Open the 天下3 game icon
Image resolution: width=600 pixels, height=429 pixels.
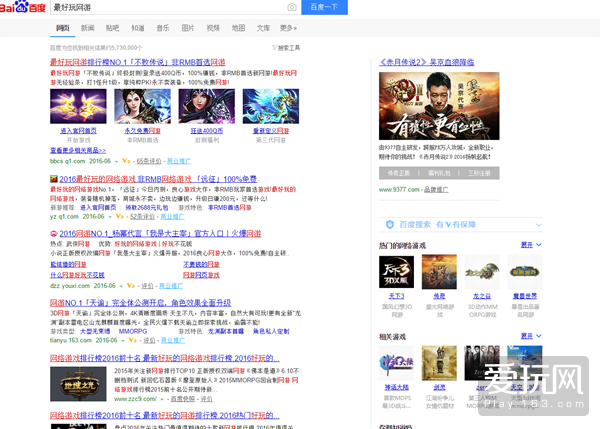click(x=396, y=273)
